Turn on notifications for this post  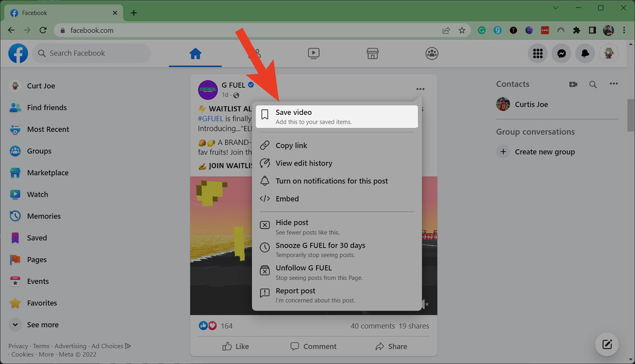331,181
